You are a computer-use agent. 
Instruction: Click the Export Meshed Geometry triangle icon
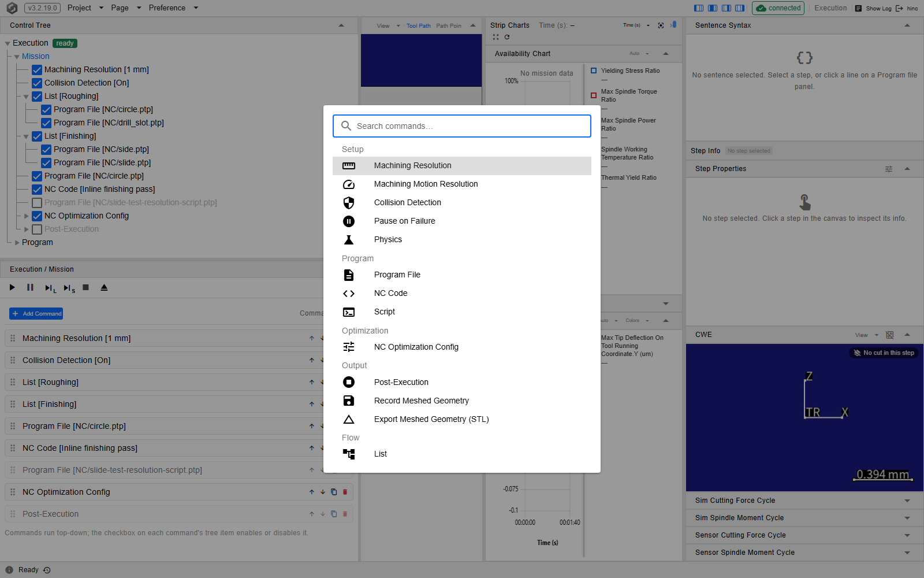pyautogui.click(x=349, y=419)
